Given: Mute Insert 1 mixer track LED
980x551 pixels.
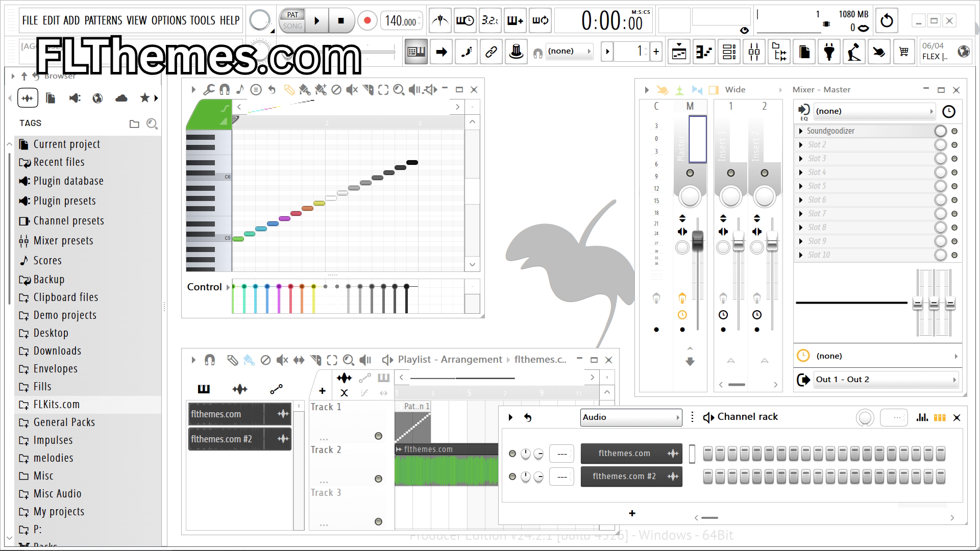Looking at the screenshot, I should 731,173.
